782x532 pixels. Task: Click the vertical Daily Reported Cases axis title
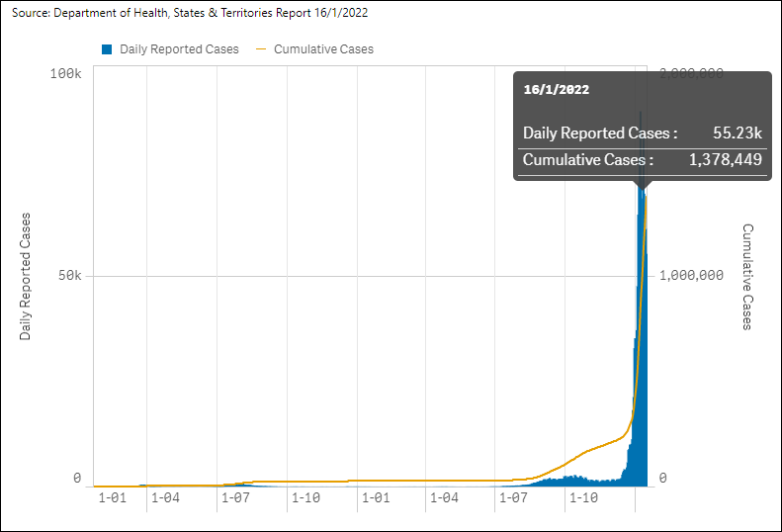[x=26, y=276]
